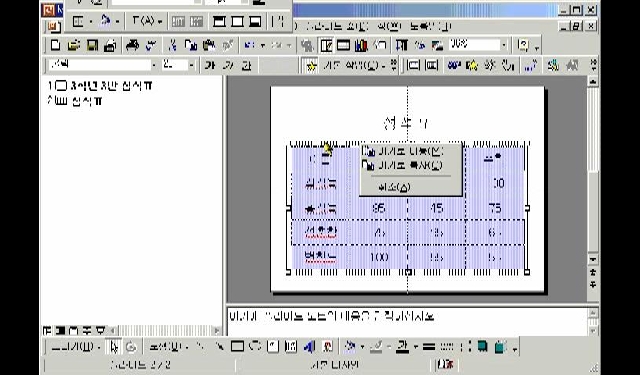Toggle the Tables and Borders toolbar button
The height and width of the screenshot is (375, 640).
click(326, 45)
